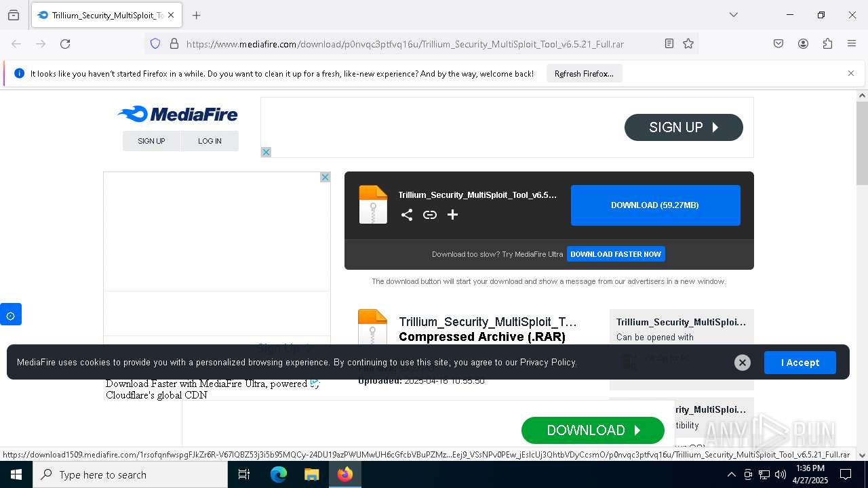
Task: Close the top banner ad
Action: 266,152
